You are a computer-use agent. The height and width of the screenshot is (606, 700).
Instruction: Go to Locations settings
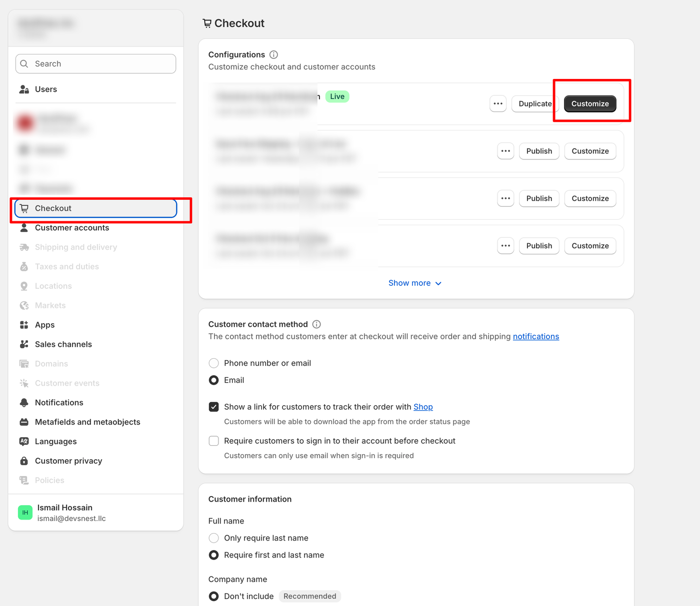pyautogui.click(x=95, y=286)
